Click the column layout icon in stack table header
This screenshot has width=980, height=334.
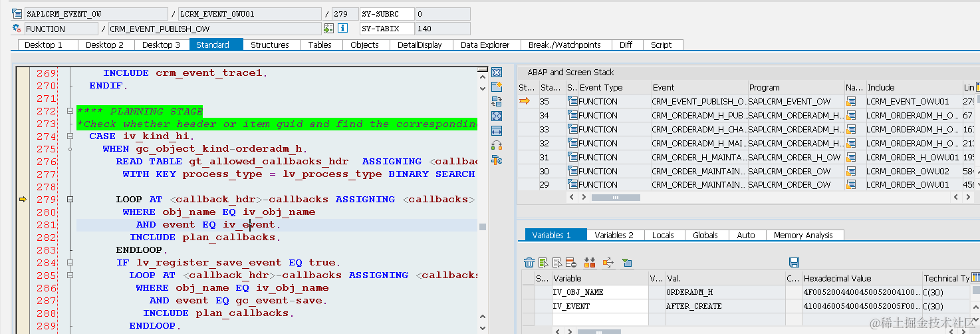point(977,87)
